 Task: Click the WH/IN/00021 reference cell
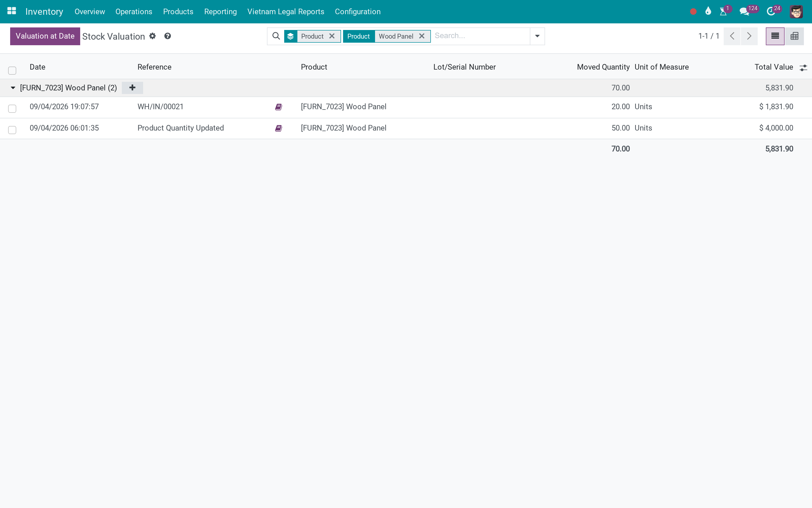(161, 107)
